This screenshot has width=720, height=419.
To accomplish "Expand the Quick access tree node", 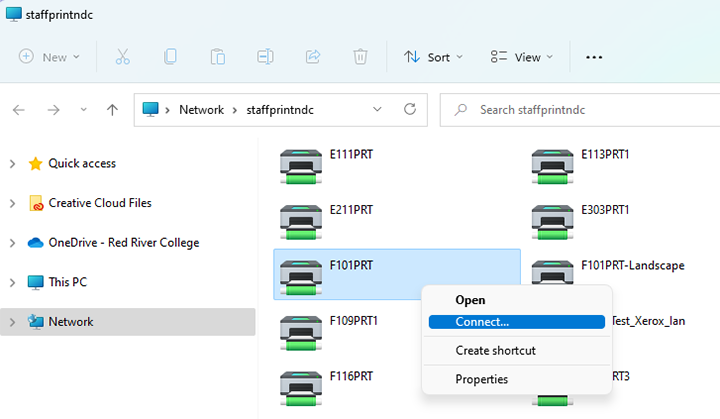I will point(12,164).
